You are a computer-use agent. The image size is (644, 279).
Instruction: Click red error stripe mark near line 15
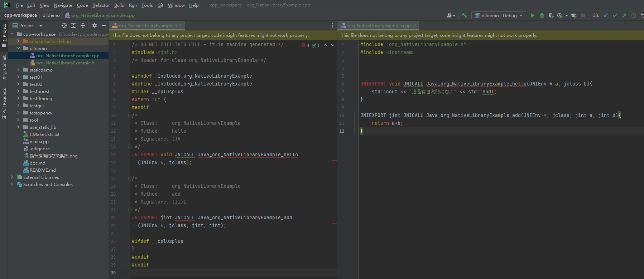[x=335, y=160]
